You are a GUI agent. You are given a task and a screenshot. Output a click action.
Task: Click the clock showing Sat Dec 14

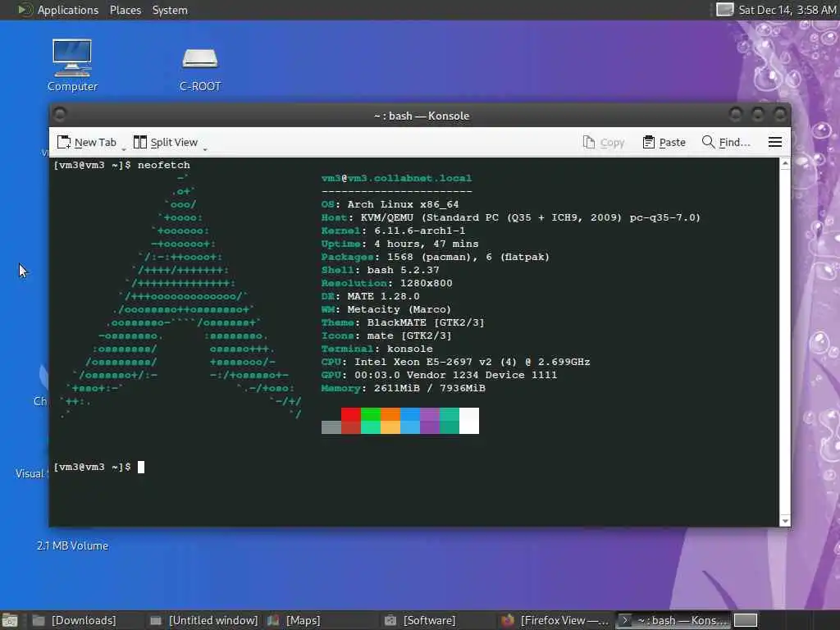pyautogui.click(x=787, y=10)
